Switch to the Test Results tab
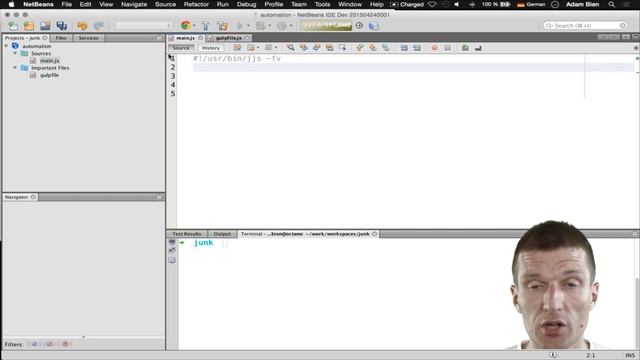The image size is (640, 360). coord(187,234)
